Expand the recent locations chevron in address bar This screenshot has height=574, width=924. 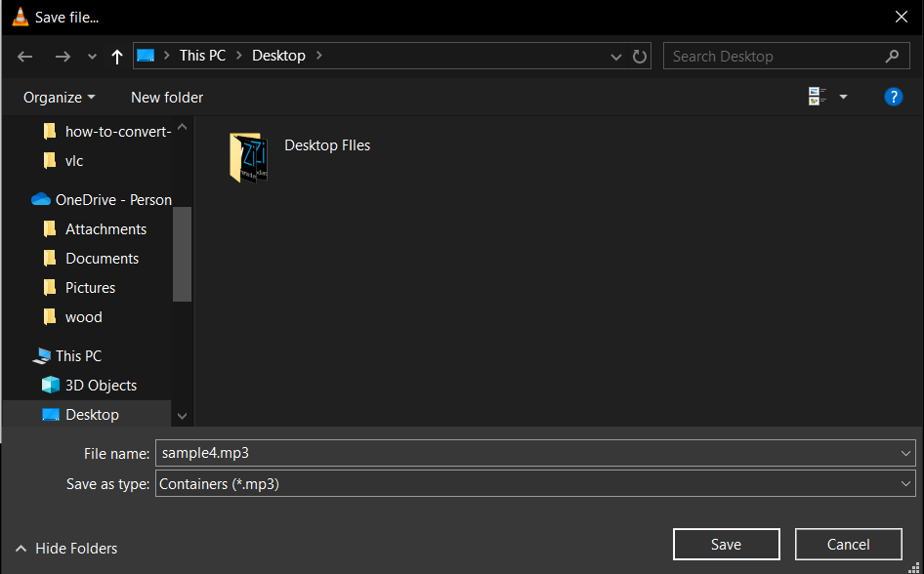[616, 56]
